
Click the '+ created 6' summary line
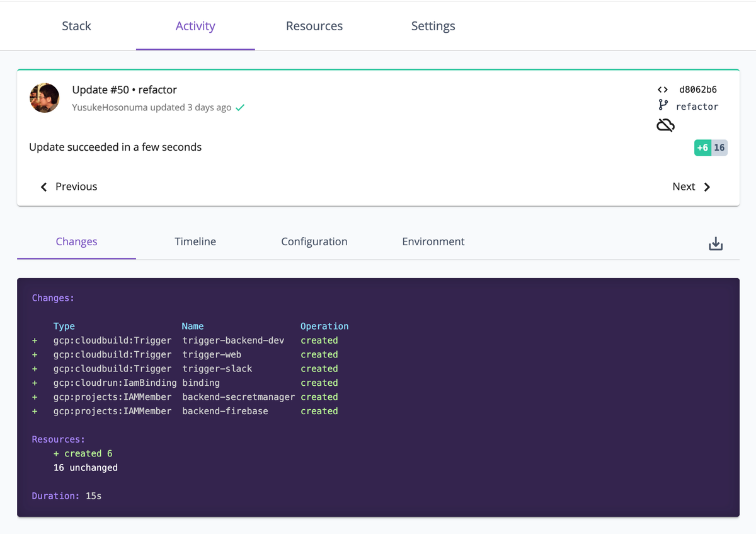83,453
